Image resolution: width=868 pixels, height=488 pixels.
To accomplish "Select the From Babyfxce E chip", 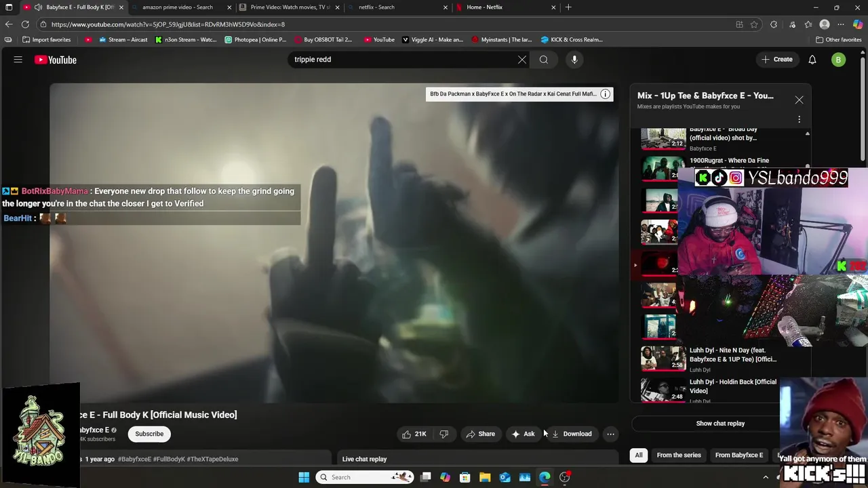I will tap(738, 455).
